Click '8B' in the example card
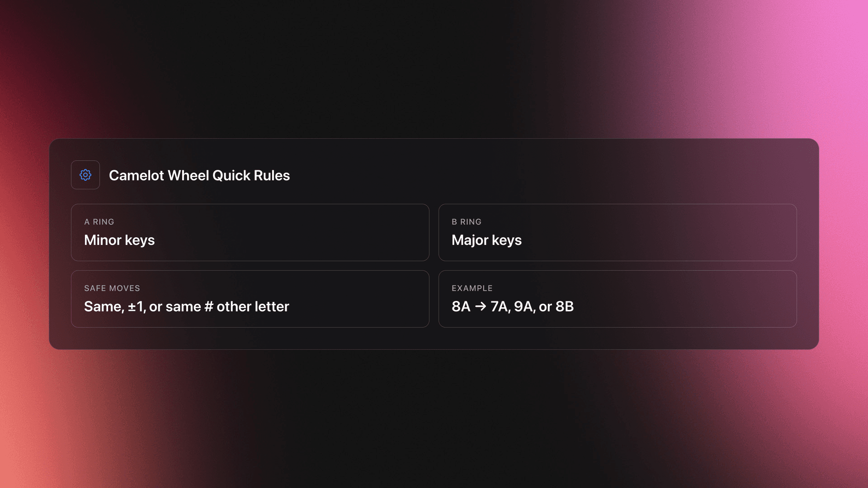 tap(564, 306)
